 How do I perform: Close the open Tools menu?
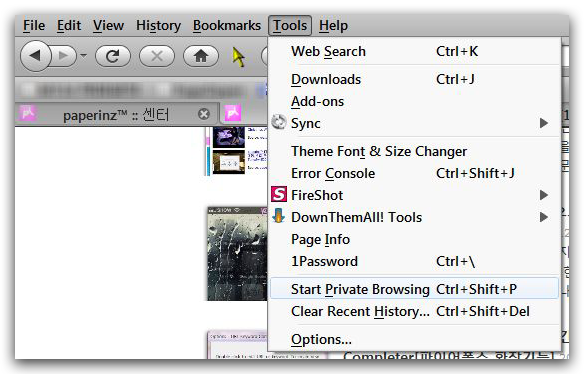290,25
